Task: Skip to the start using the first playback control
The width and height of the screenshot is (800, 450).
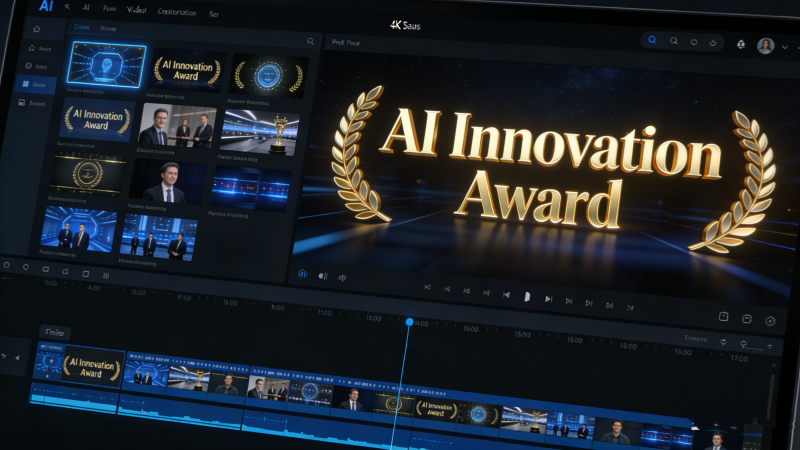Action: point(428,287)
